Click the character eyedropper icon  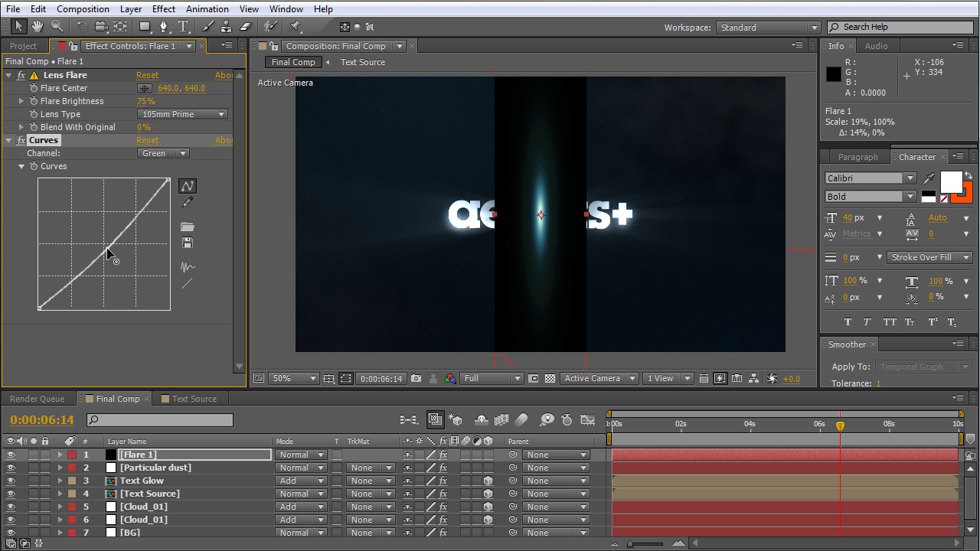(929, 178)
